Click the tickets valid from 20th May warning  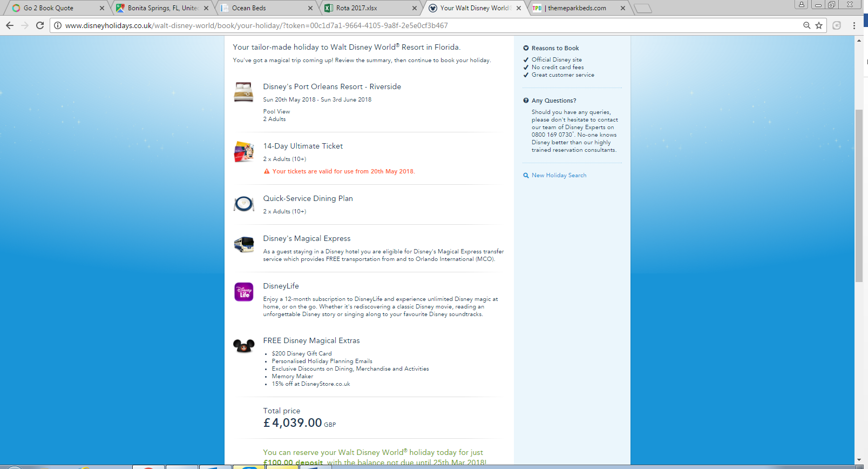pos(343,171)
